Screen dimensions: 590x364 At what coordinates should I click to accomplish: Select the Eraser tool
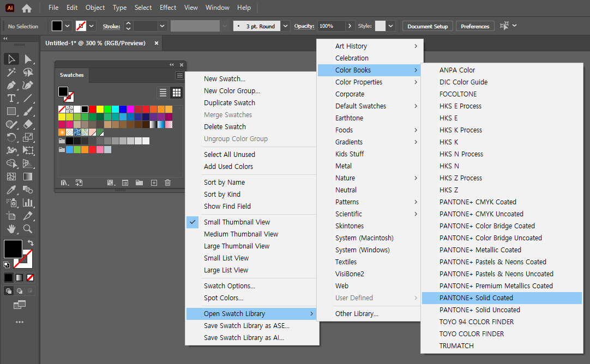click(28, 124)
